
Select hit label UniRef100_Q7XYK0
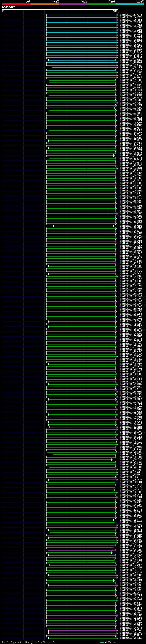(x=131, y=60)
